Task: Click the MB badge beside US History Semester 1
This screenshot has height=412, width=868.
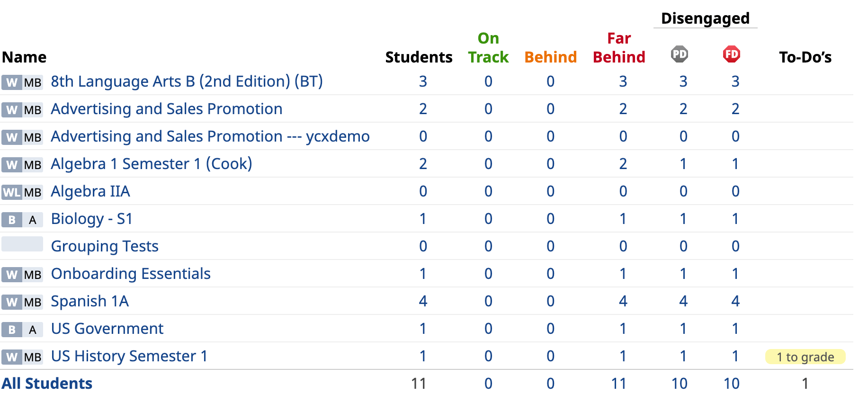Action: (32, 357)
